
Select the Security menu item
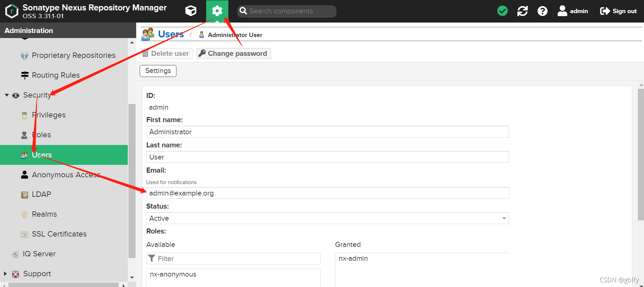[37, 95]
